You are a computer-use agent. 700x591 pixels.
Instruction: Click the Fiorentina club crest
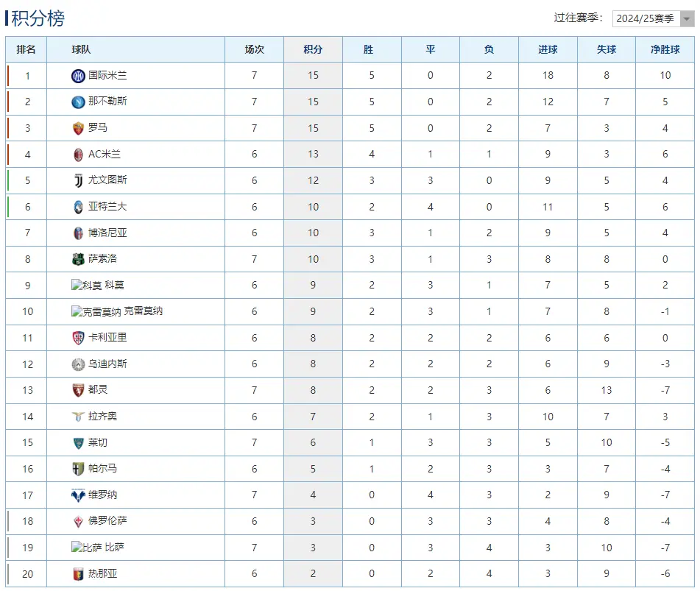[x=77, y=521]
